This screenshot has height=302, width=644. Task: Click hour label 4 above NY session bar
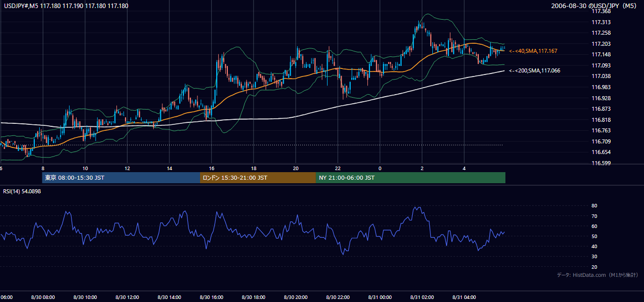464,169
